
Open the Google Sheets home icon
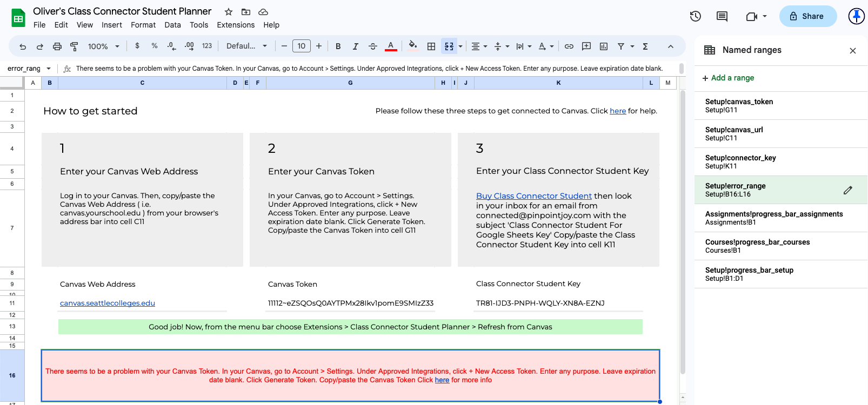click(x=18, y=18)
